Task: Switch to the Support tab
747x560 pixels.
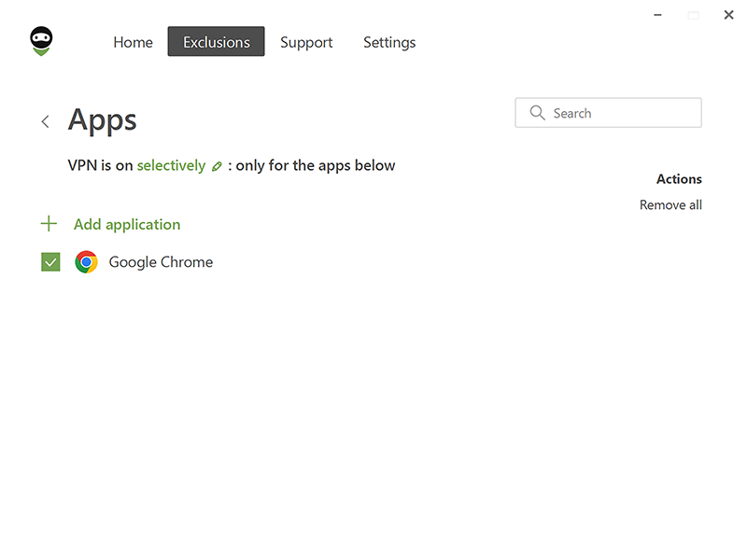Action: coord(306,42)
